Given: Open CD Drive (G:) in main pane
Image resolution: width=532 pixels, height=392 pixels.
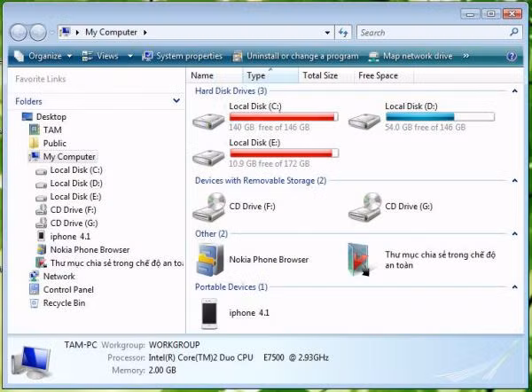Looking at the screenshot, I should click(x=364, y=208).
